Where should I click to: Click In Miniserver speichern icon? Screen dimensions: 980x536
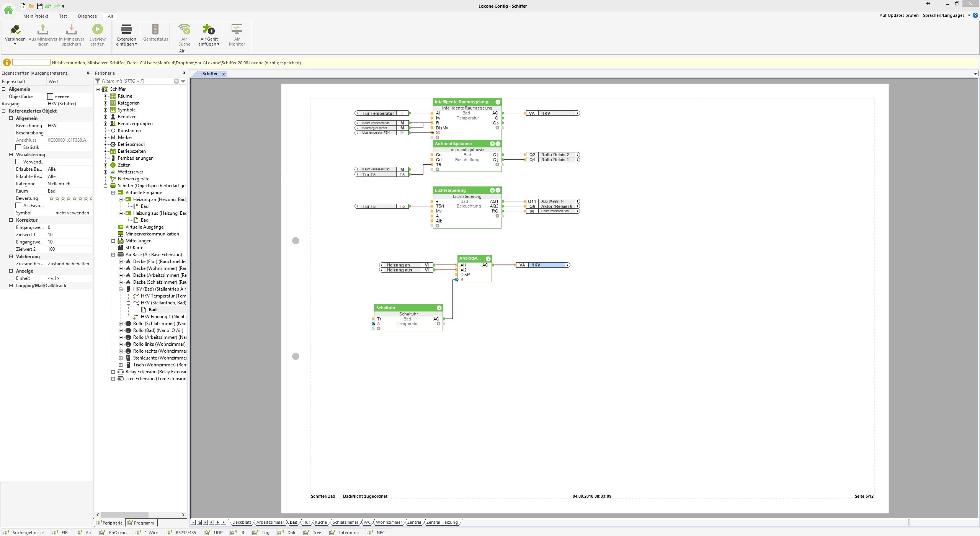(72, 29)
